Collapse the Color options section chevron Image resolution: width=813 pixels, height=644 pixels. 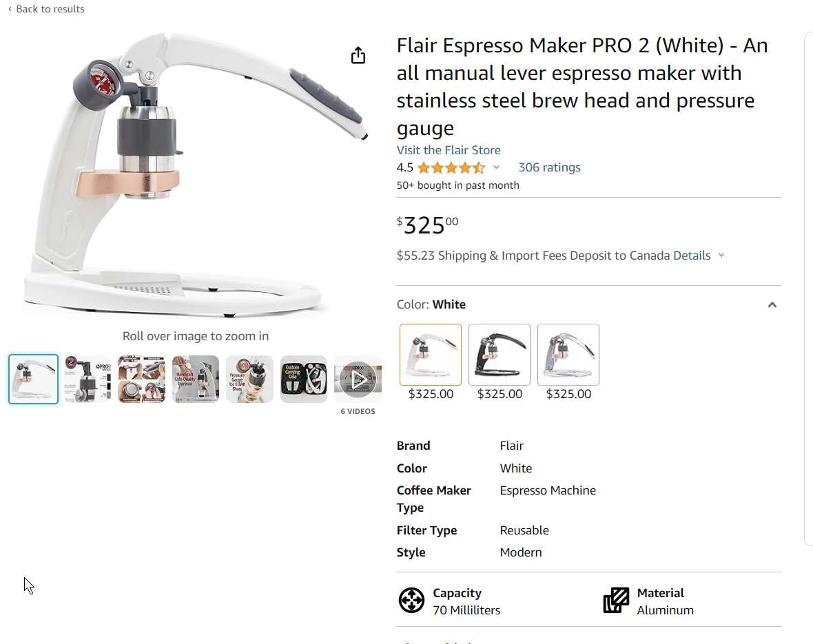pos(772,304)
